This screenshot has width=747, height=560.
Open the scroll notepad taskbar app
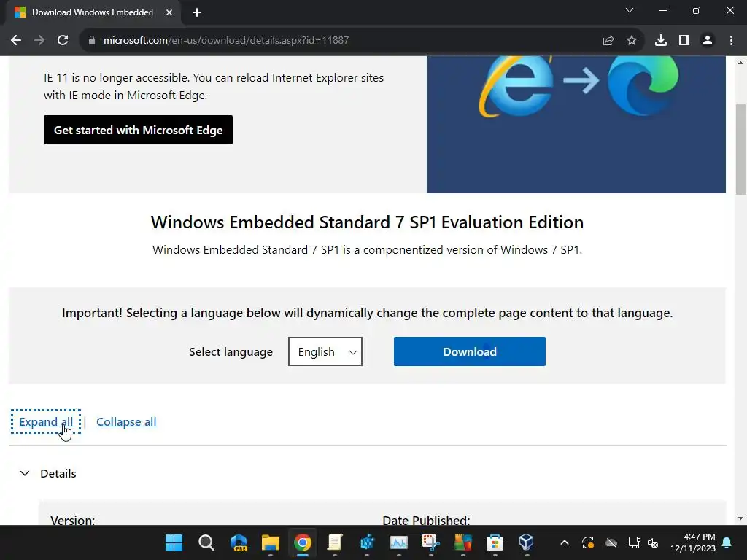coord(335,542)
